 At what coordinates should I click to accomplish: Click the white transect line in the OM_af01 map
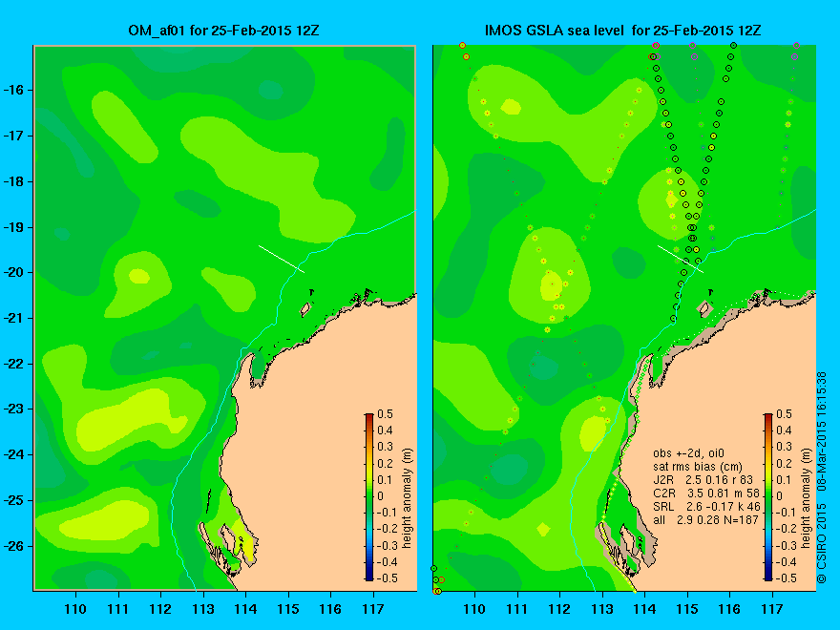coord(282,259)
